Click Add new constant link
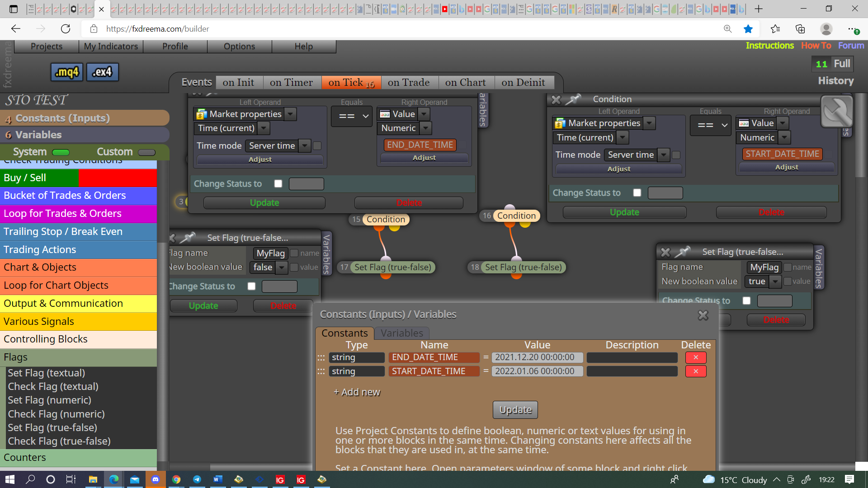 pyautogui.click(x=357, y=392)
